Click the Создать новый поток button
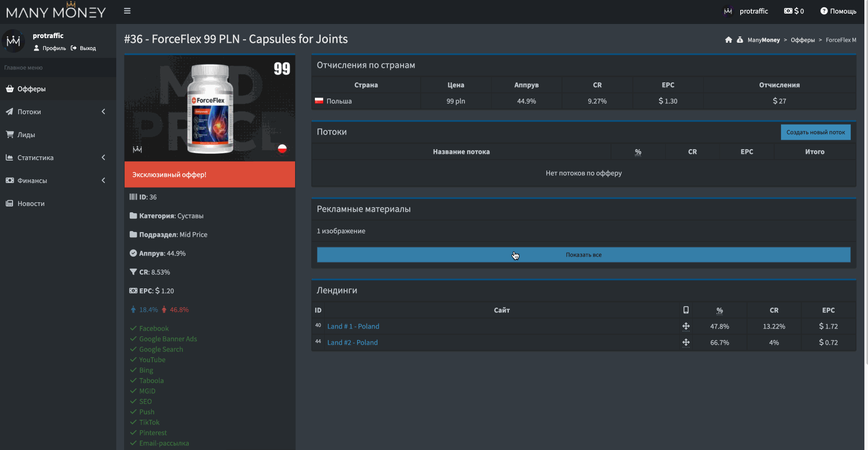The height and width of the screenshot is (450, 868). [x=815, y=132]
